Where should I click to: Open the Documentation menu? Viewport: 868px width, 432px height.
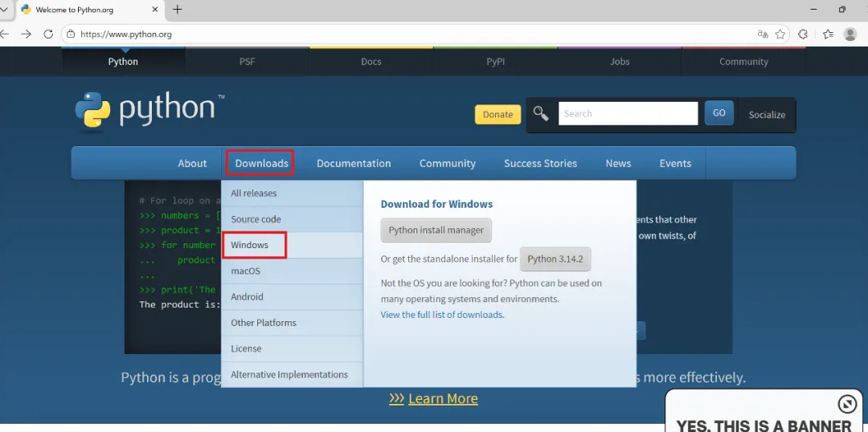354,163
